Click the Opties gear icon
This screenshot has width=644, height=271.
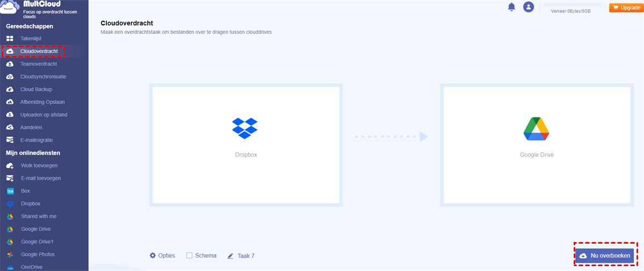(152, 255)
